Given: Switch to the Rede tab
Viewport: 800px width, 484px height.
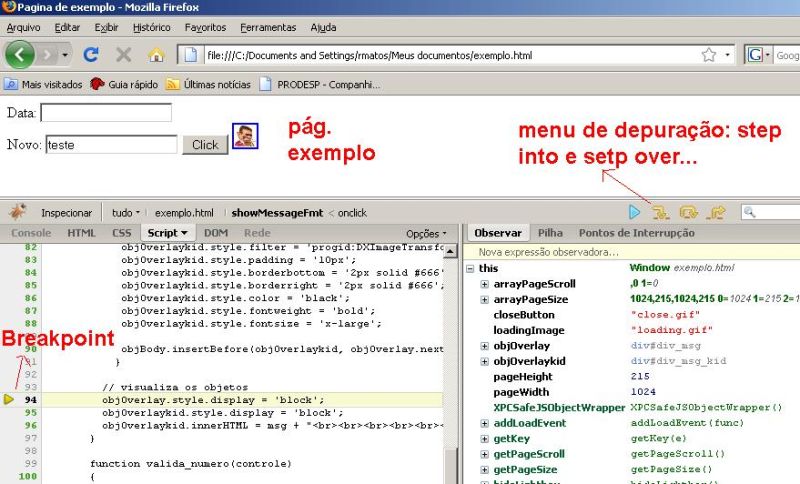Looking at the screenshot, I should [257, 233].
